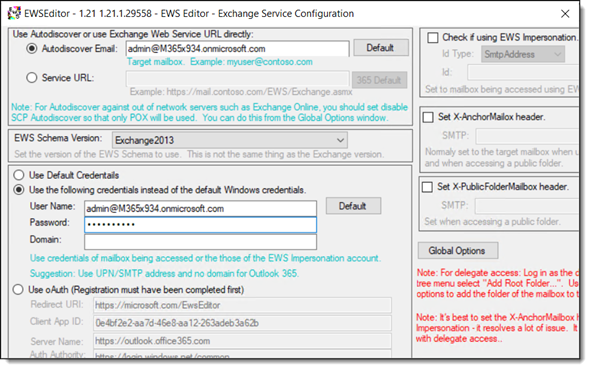590x369 pixels.
Task: Click the Auth Authority field
Action: point(242,354)
